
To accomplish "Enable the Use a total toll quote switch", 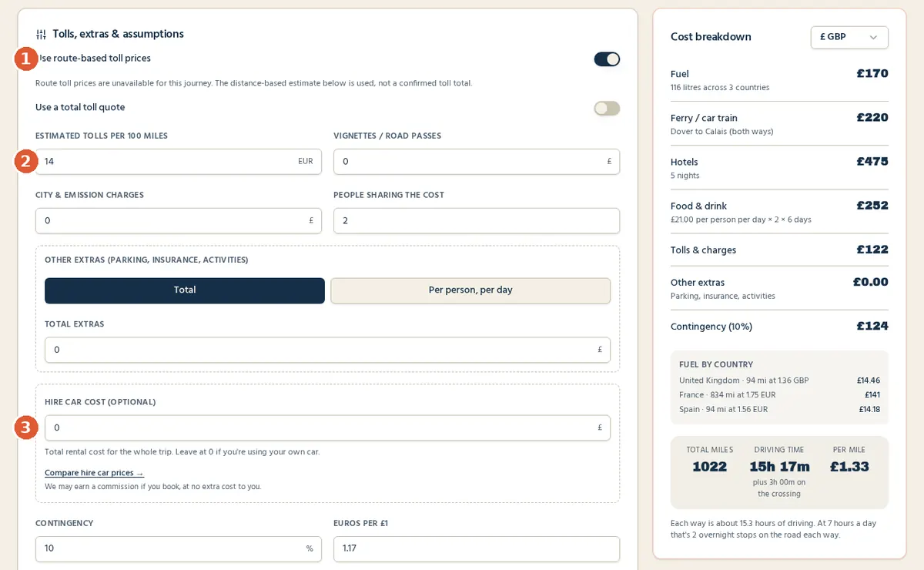I will coord(607,109).
